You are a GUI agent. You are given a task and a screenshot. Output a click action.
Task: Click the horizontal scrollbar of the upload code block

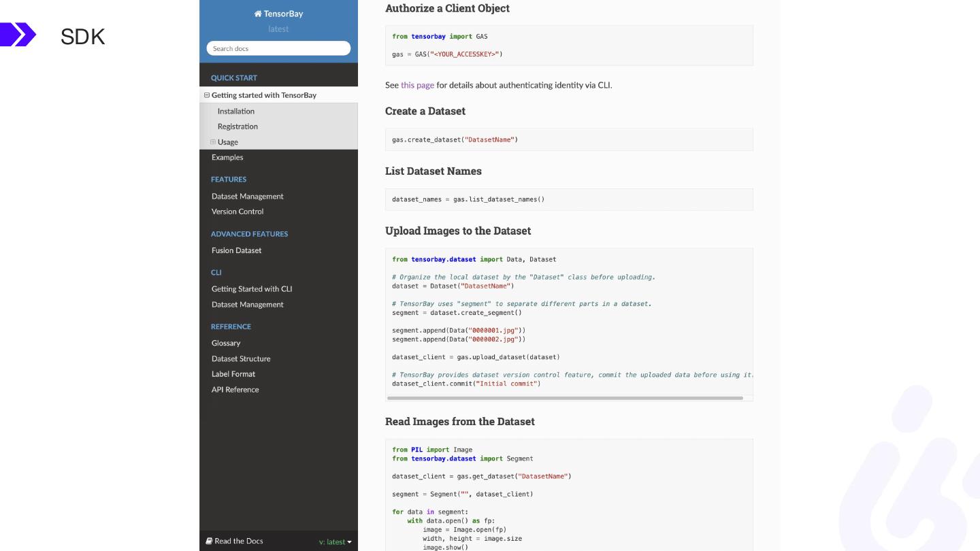coord(565,398)
